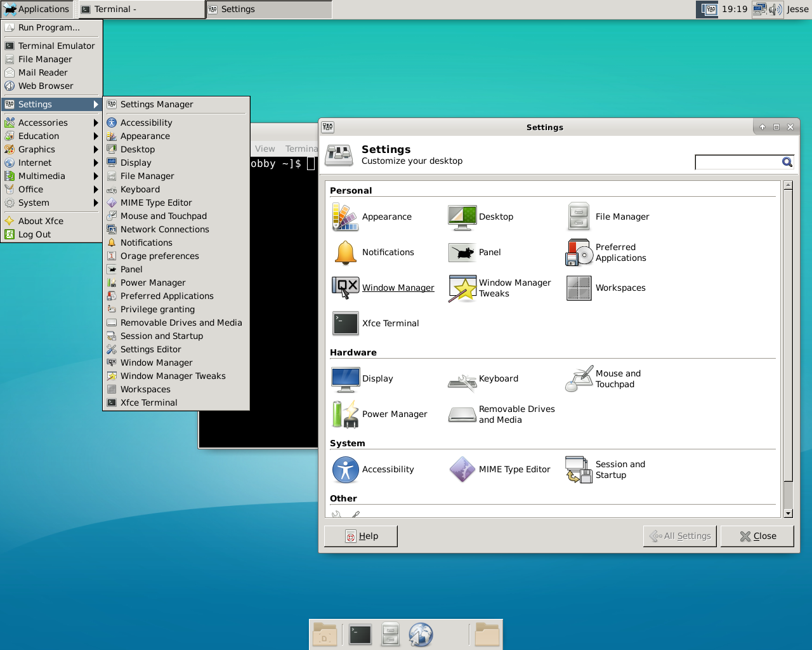Expand the Accessories submenu
Screen dimensions: 812x650
[x=52, y=123]
